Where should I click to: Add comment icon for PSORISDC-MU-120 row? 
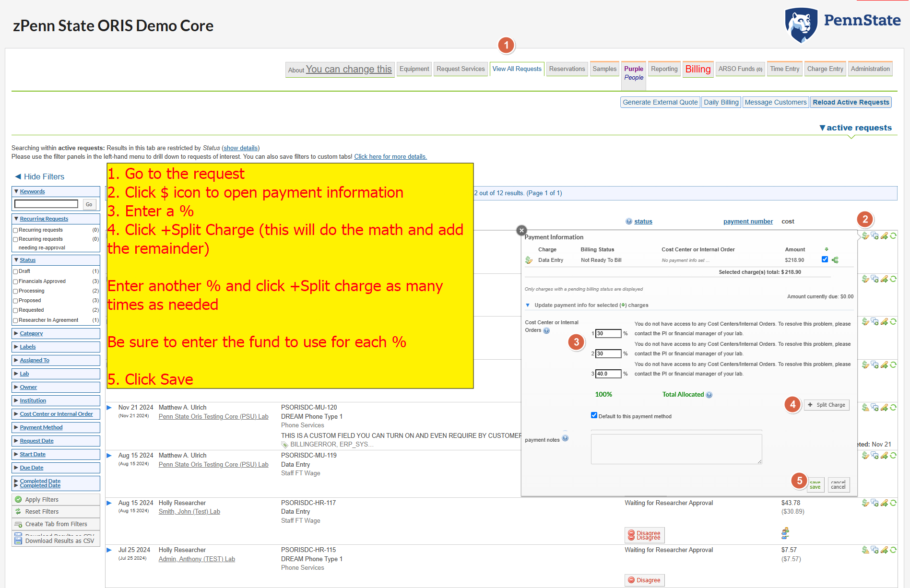point(875,408)
